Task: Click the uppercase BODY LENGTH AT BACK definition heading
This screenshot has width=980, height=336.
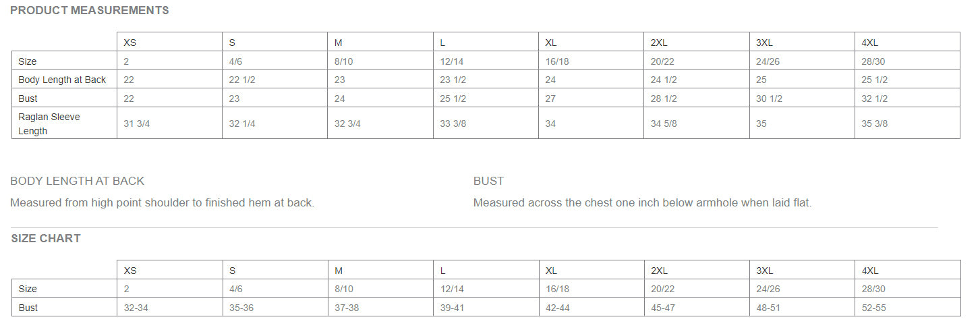Action: click(78, 181)
